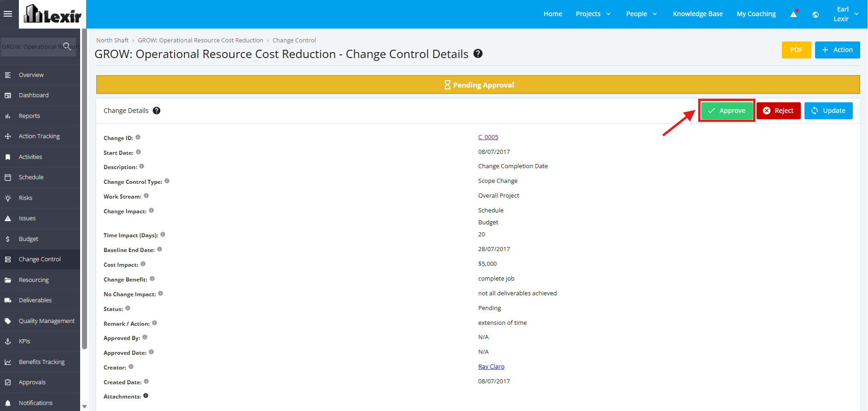The height and width of the screenshot is (411, 868).
Task: Click info icon next to Change Control Type
Action: pyautogui.click(x=167, y=181)
